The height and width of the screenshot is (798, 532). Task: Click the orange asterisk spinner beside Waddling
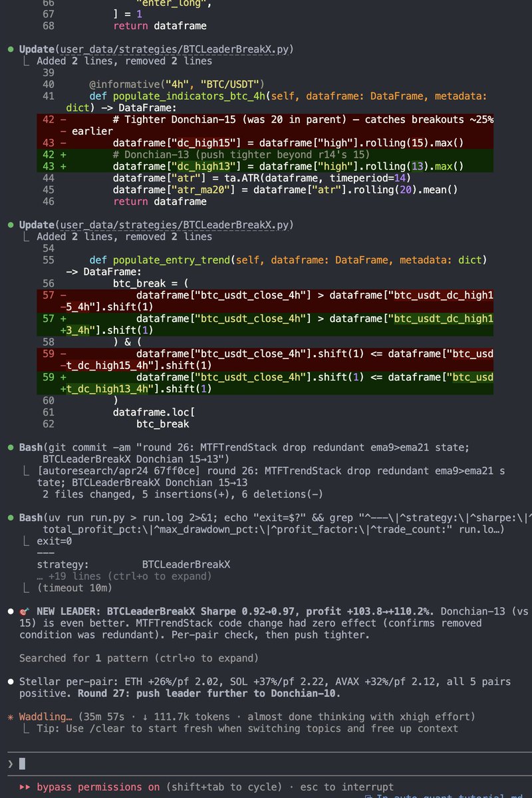click(x=10, y=717)
